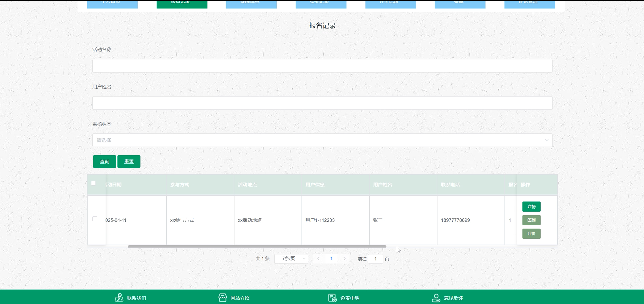Image resolution: width=644 pixels, height=304 pixels.
Task: Expand the 7条/页 page size selector
Action: point(291,259)
